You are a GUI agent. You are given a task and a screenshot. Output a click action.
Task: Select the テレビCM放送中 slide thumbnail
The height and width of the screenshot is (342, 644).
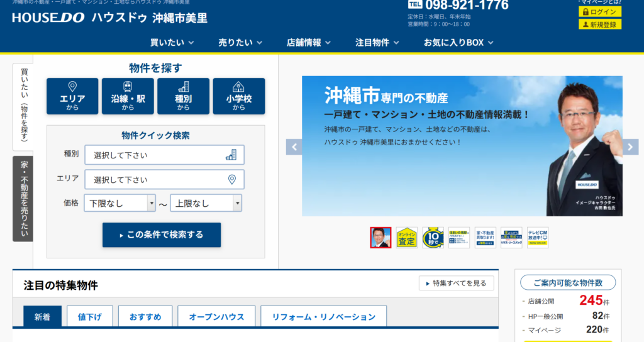click(538, 238)
